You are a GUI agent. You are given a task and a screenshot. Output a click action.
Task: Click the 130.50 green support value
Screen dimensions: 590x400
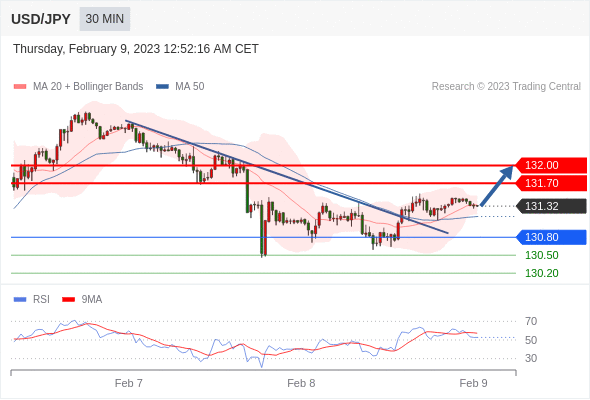(542, 255)
